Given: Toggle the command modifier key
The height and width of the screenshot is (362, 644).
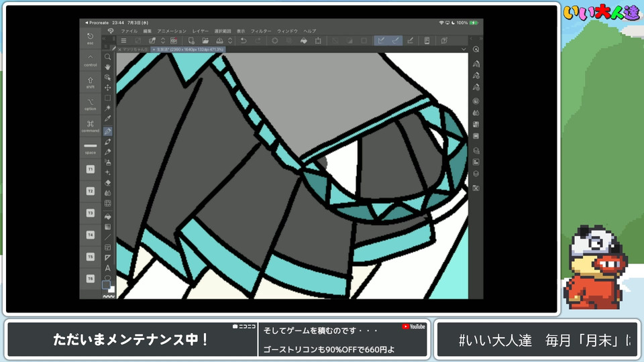Looking at the screenshot, I should (91, 125).
